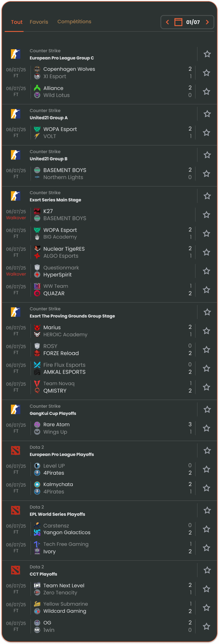Viewport: 219px width, 644px height.
Task: Switch to the Favoris tab
Action: point(39,22)
